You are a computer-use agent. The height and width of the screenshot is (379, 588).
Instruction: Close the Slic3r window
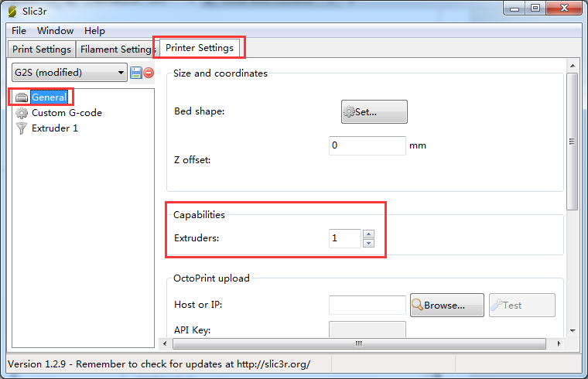pos(564,9)
